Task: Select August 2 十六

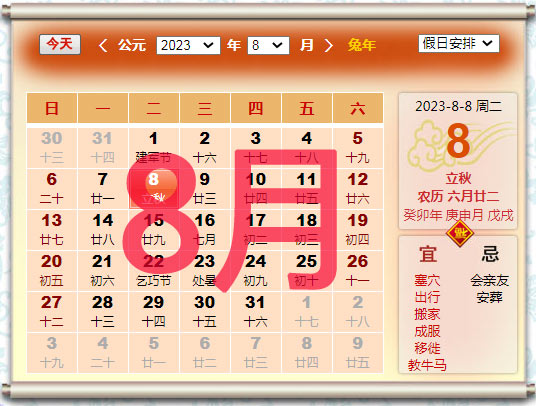Action: tap(205, 148)
